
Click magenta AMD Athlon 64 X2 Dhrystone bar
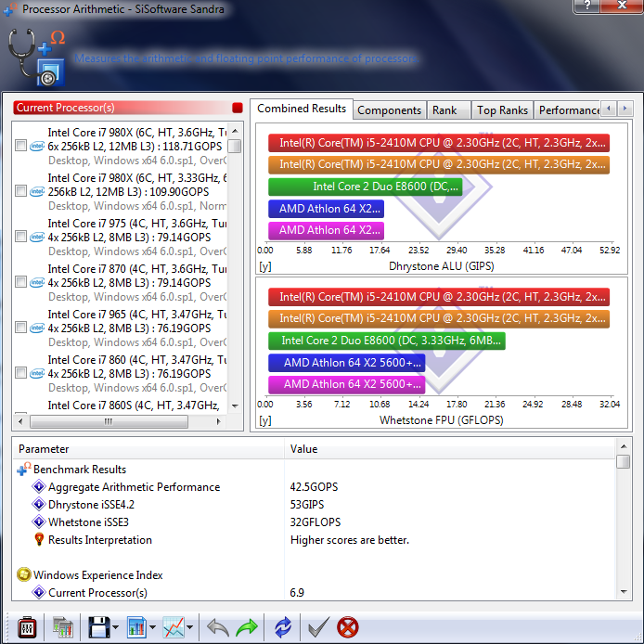[x=326, y=230]
